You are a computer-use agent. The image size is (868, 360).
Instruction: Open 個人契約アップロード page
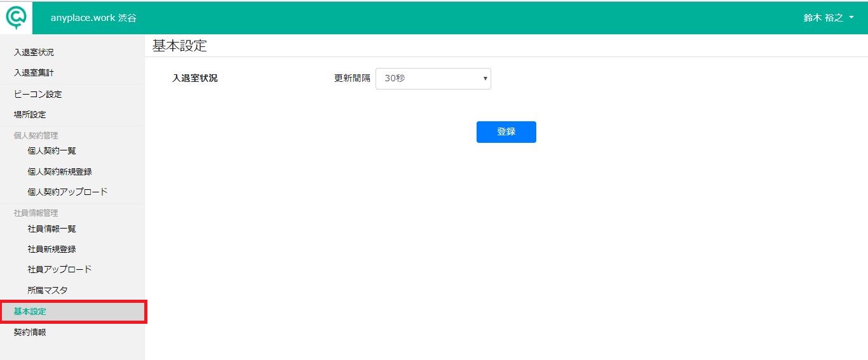(68, 192)
